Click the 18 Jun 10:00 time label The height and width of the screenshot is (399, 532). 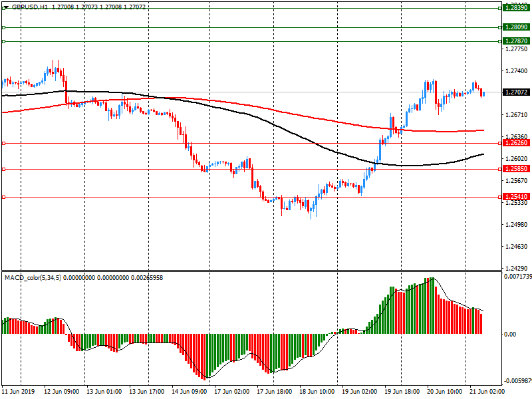point(317,392)
